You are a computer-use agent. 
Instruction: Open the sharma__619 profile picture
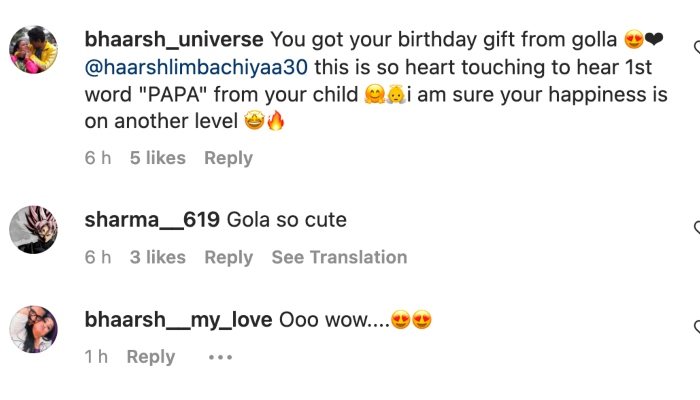pos(33,229)
